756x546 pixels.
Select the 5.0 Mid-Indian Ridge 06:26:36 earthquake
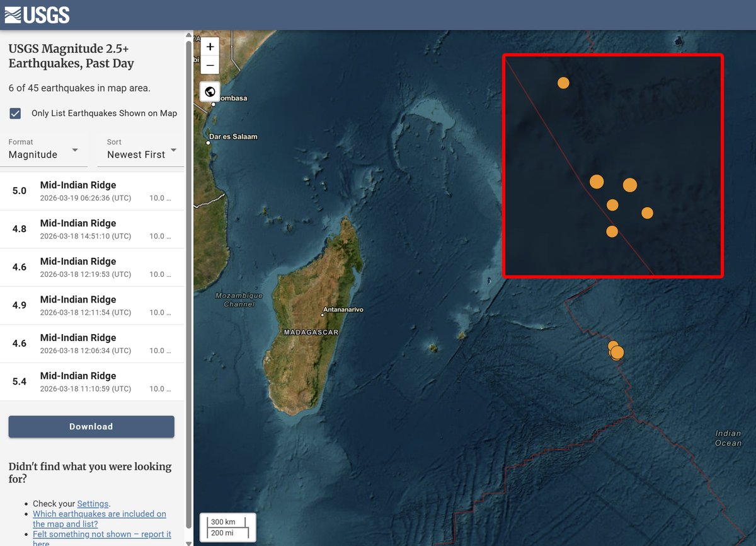tap(92, 191)
